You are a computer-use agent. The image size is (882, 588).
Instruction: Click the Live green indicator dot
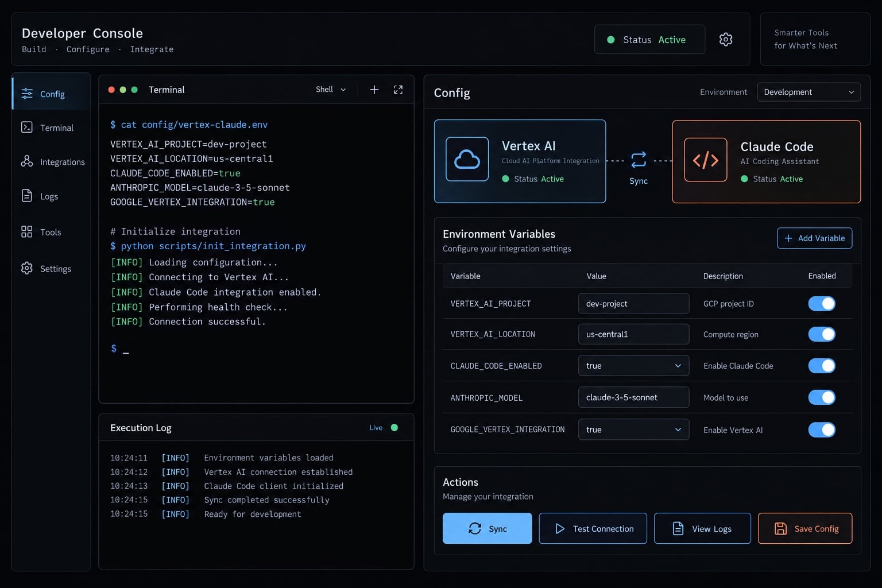click(394, 427)
